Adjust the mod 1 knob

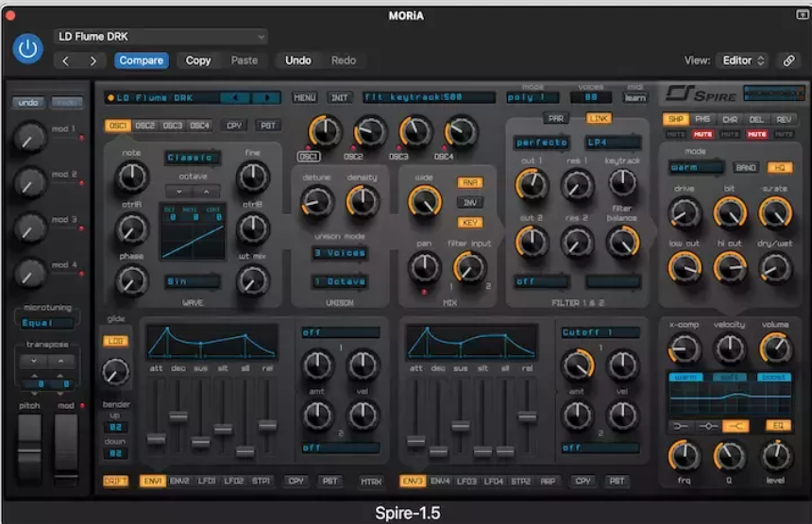pos(29,137)
